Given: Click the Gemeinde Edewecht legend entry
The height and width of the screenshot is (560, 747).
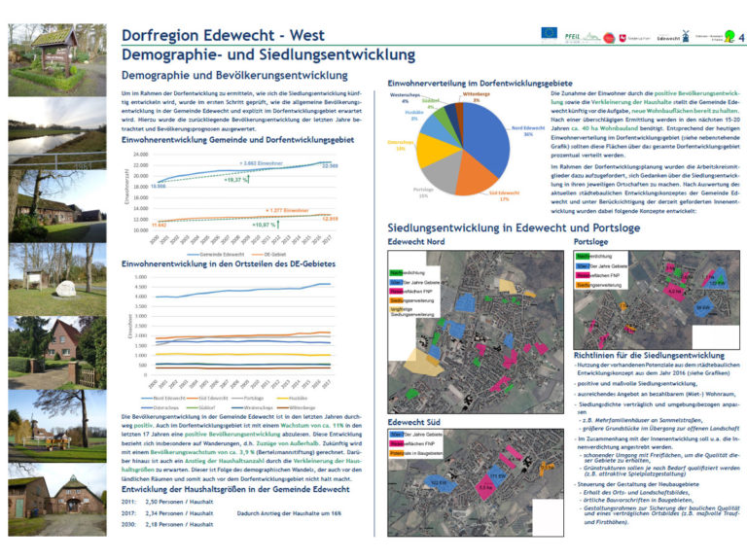Looking at the screenshot, I should [216, 255].
